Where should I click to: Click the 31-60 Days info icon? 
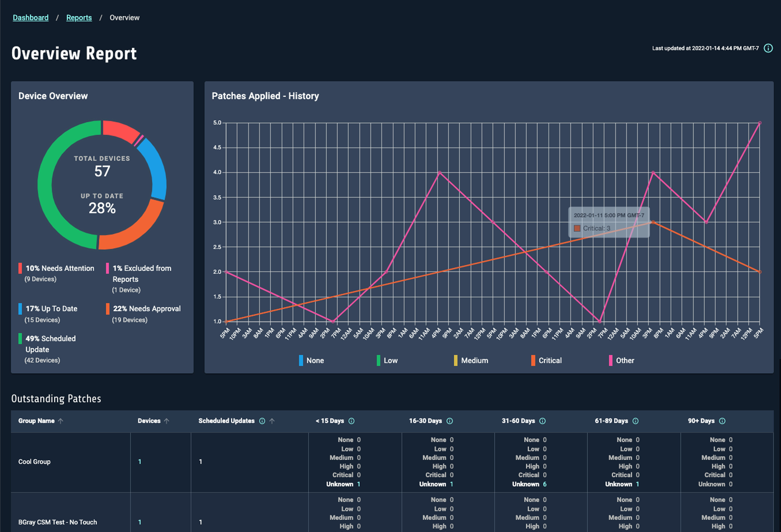click(542, 421)
